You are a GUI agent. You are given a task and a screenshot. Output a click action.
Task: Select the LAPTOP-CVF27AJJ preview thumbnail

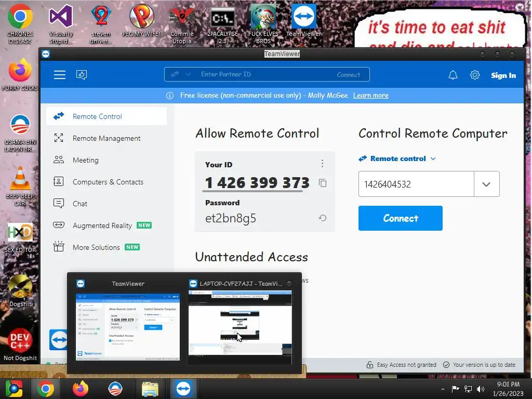coord(240,327)
